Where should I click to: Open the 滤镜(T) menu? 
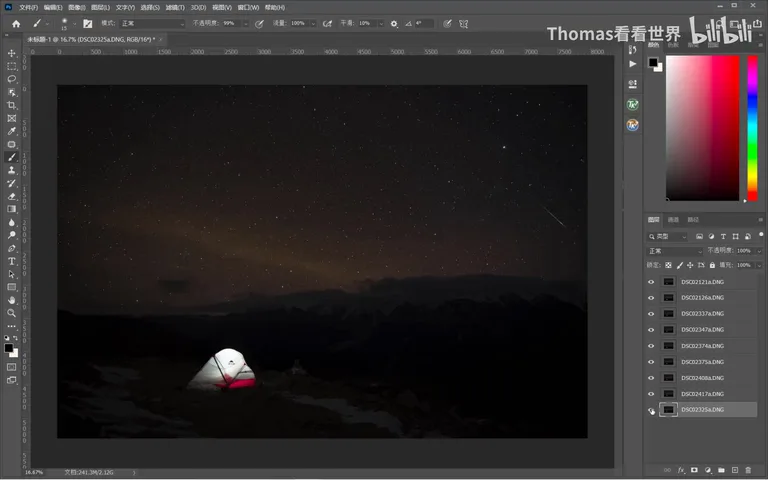[x=175, y=7]
